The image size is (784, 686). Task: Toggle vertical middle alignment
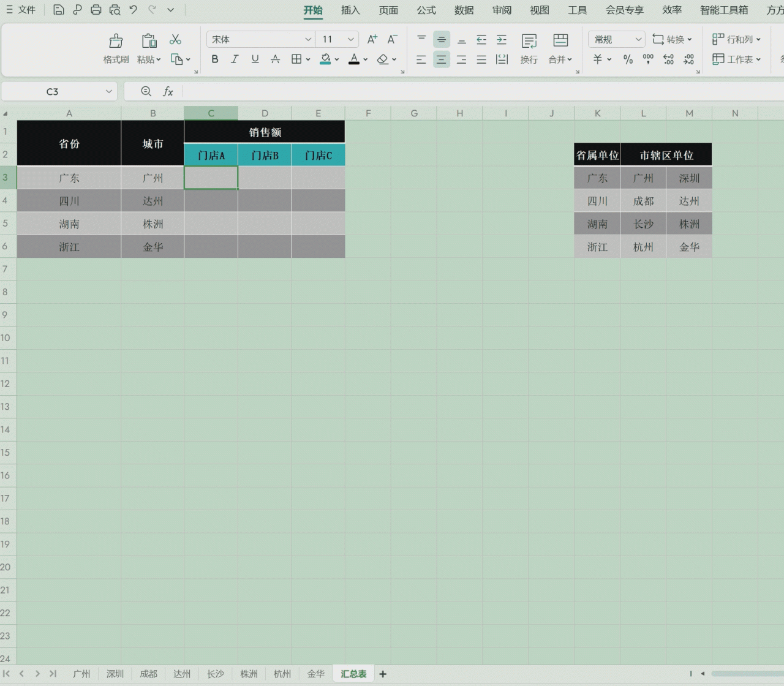[442, 39]
